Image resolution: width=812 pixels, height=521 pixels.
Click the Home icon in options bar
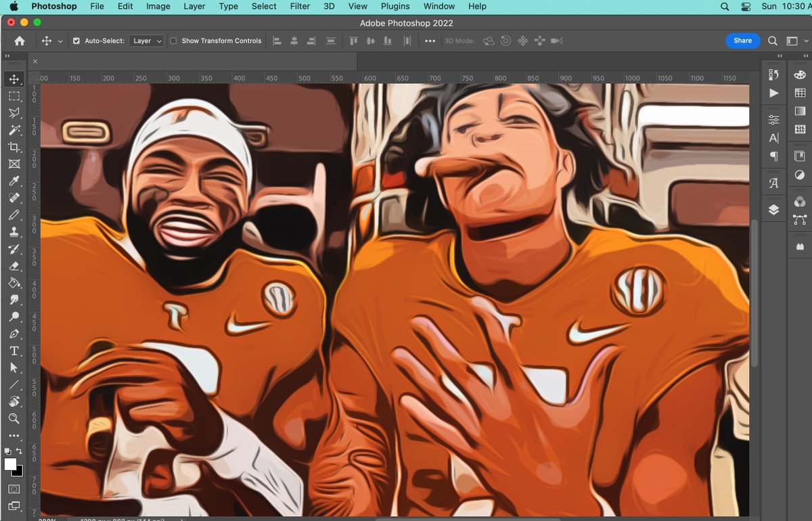click(x=20, y=41)
